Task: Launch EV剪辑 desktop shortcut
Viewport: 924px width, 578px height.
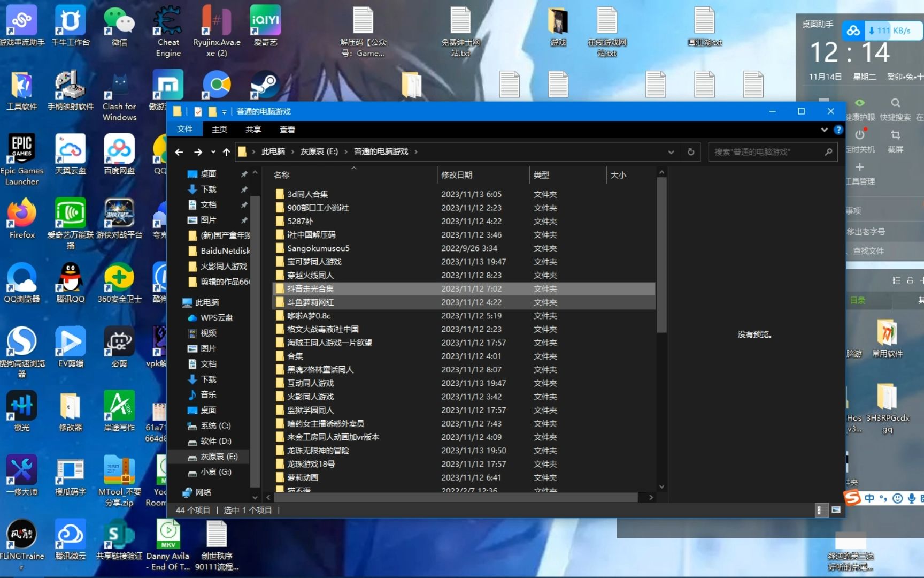Action: coord(71,347)
